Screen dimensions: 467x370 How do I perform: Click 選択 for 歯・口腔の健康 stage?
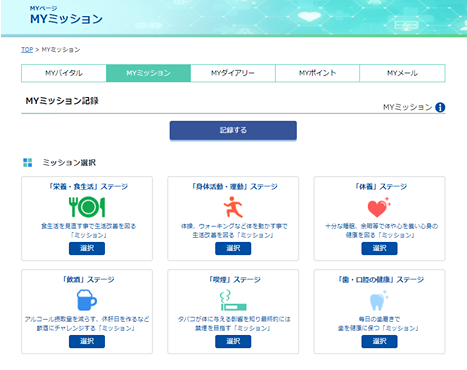pyautogui.click(x=379, y=341)
